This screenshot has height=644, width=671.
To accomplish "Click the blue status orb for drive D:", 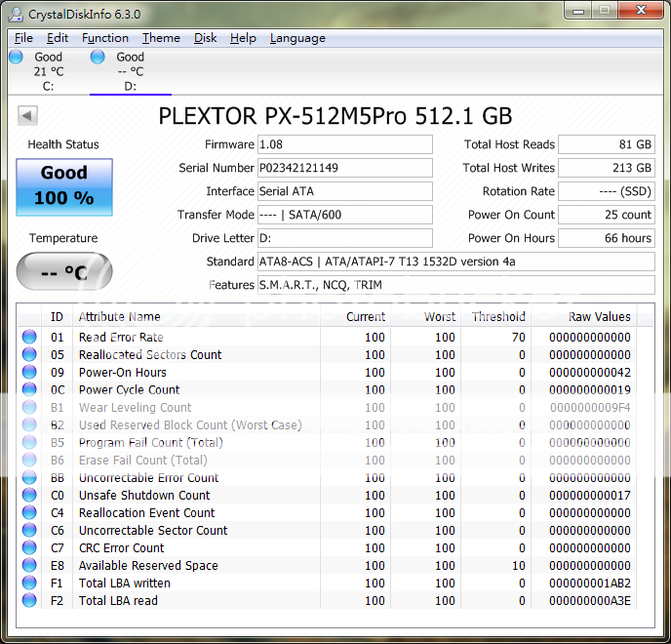I will click(x=98, y=57).
